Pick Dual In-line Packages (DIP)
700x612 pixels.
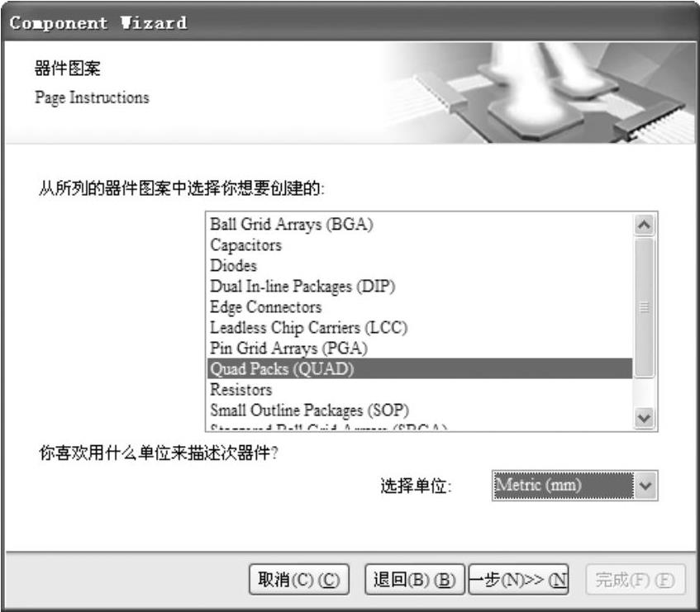[420, 286]
